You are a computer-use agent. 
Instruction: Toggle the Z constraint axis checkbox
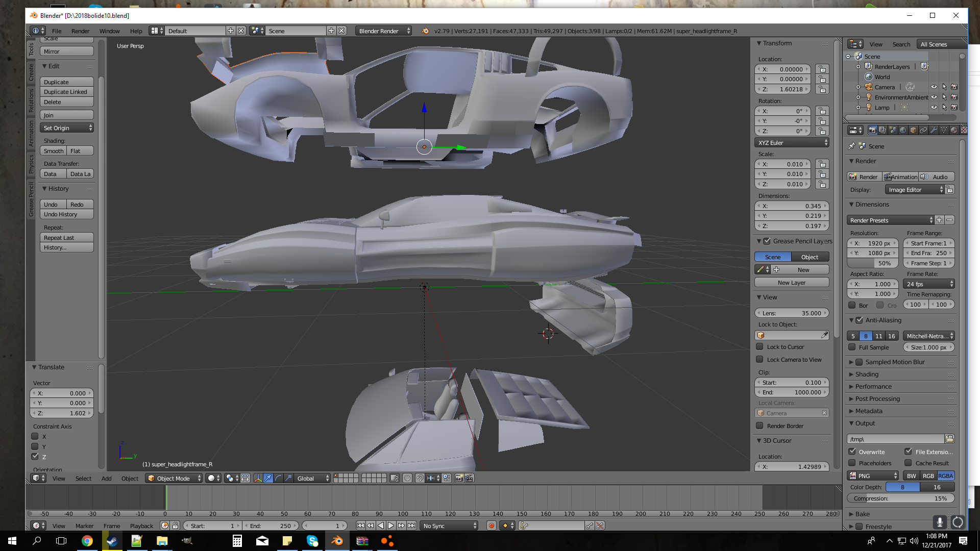click(35, 457)
